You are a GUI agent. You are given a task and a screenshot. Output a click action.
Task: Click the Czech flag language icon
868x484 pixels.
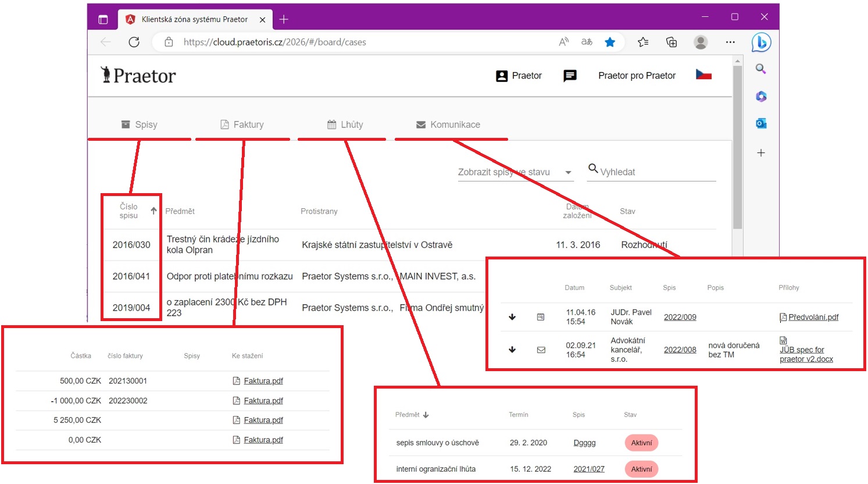(x=703, y=75)
